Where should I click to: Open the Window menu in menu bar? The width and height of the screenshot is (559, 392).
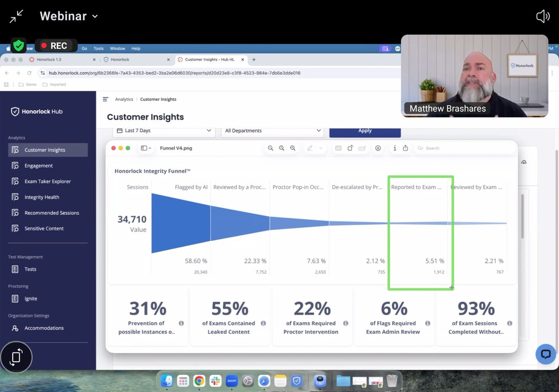pos(117,48)
